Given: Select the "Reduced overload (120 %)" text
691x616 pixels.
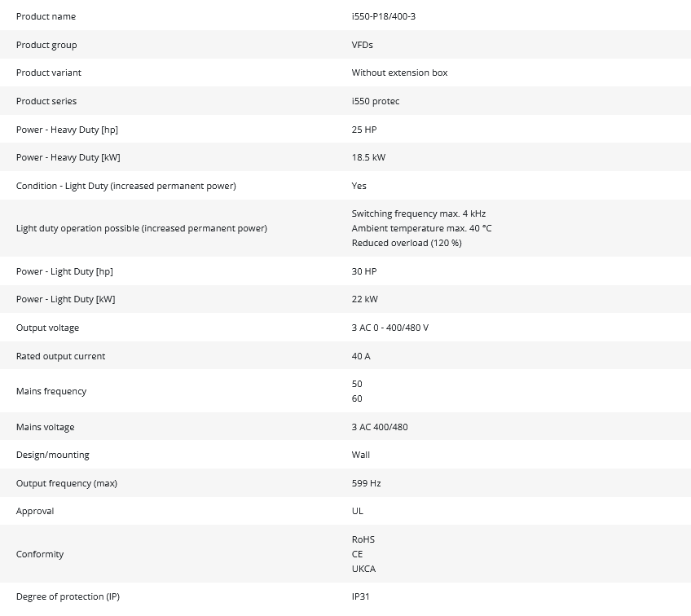Looking at the screenshot, I should pos(406,243).
